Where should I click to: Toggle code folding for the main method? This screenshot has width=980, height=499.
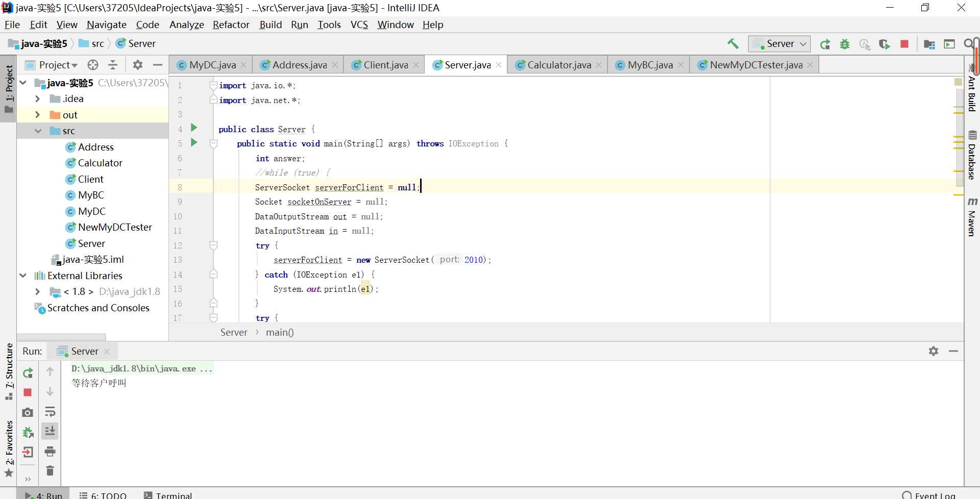pos(214,144)
